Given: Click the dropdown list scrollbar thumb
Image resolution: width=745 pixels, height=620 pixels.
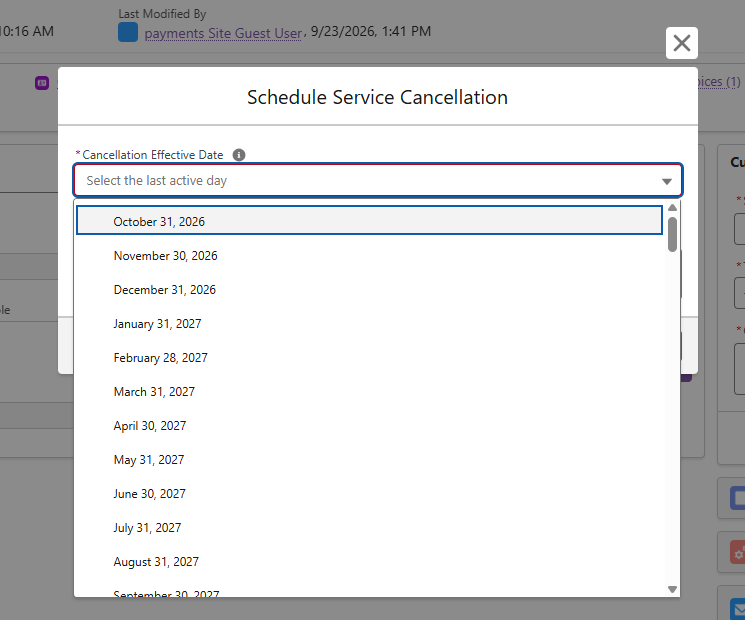Looking at the screenshot, I should point(672,234).
